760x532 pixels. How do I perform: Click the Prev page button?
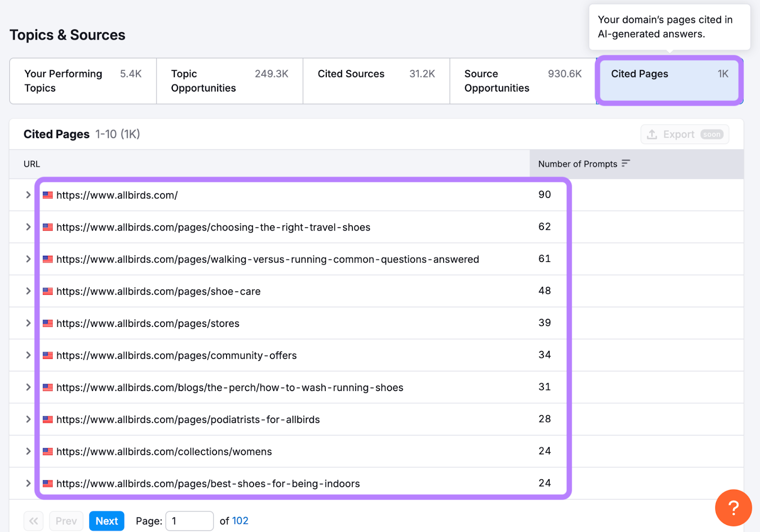66,521
